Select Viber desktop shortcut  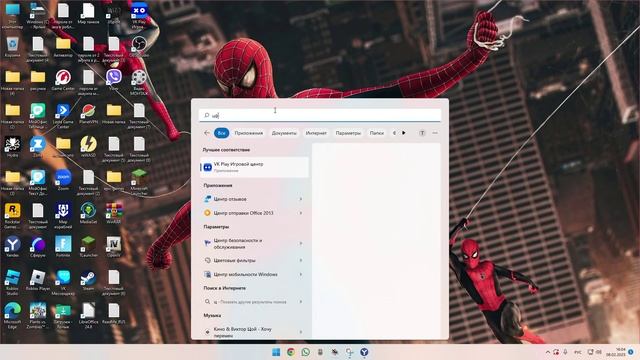[x=113, y=80]
